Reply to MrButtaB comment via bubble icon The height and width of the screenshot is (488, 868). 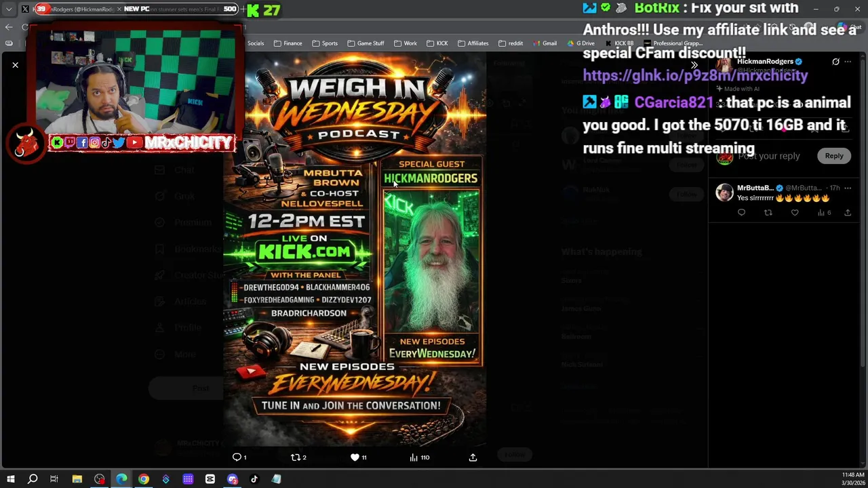tap(741, 213)
